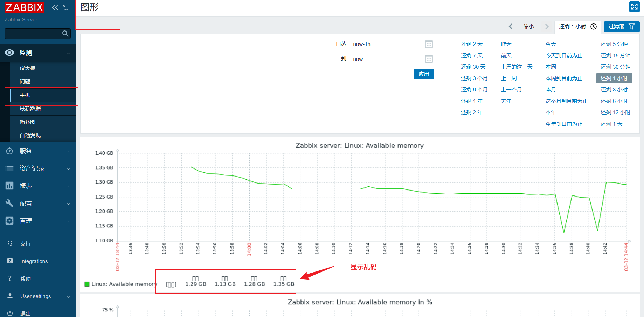Click the 服务 stopwatch icon
The image size is (644, 317).
coord(9,151)
